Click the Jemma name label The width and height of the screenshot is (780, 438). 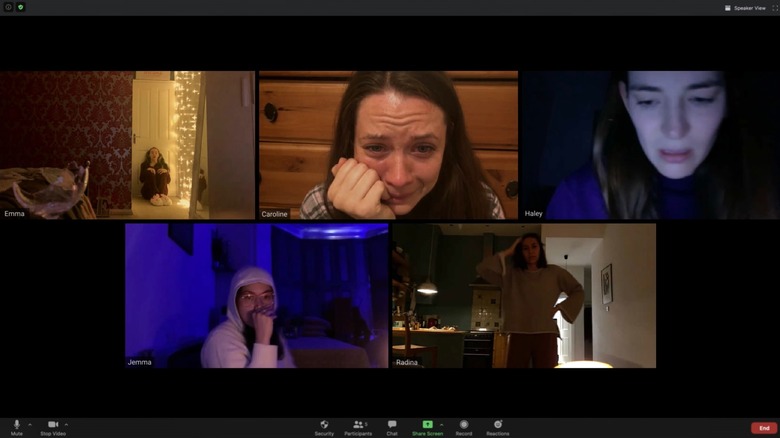point(139,362)
